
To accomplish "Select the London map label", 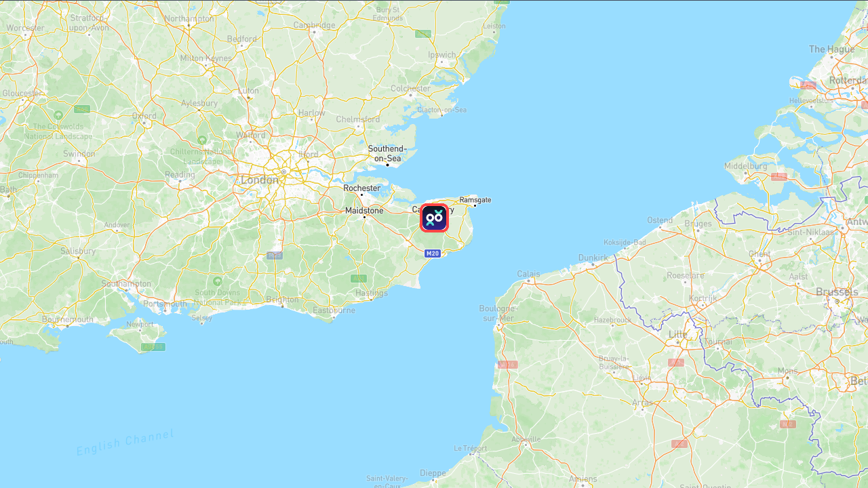I will click(260, 180).
